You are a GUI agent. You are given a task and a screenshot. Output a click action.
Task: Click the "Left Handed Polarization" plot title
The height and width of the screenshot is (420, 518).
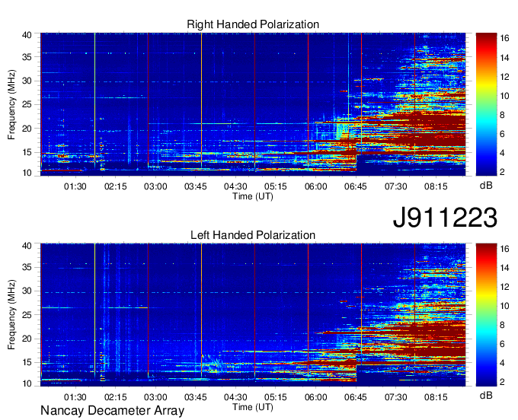253,235
